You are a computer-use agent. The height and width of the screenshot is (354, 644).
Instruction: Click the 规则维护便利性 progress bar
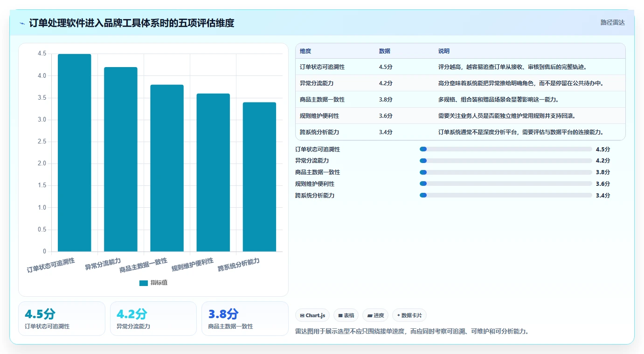click(506, 184)
